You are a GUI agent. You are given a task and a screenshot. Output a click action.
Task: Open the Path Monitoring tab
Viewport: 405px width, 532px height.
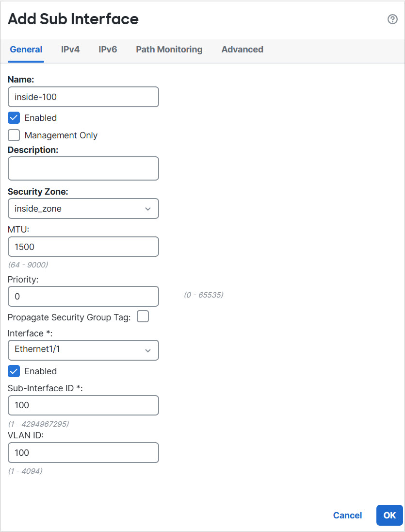[169, 49]
